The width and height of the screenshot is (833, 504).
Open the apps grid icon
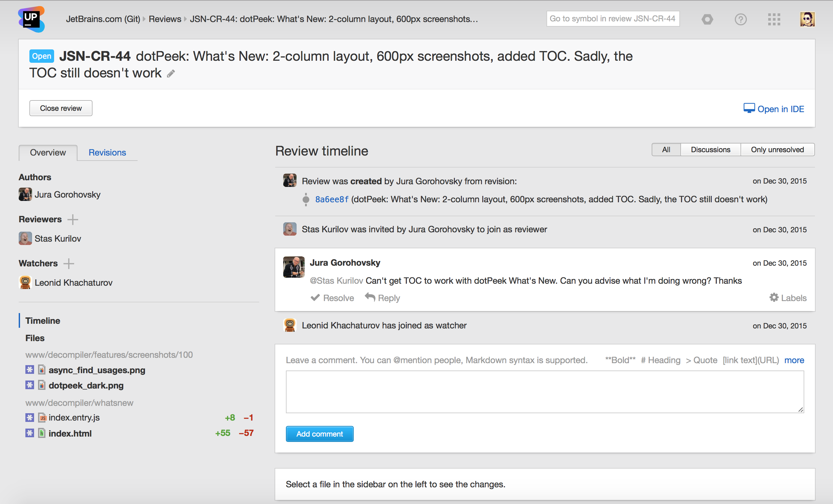click(x=774, y=19)
